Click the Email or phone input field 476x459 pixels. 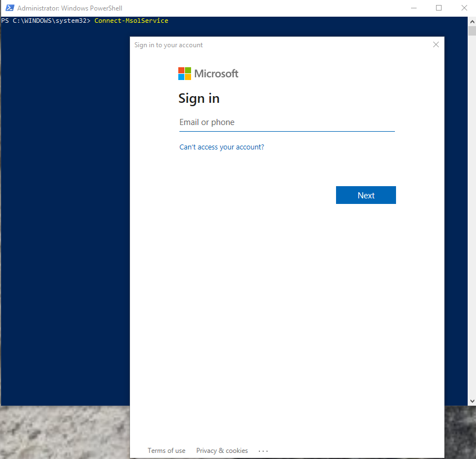click(287, 122)
